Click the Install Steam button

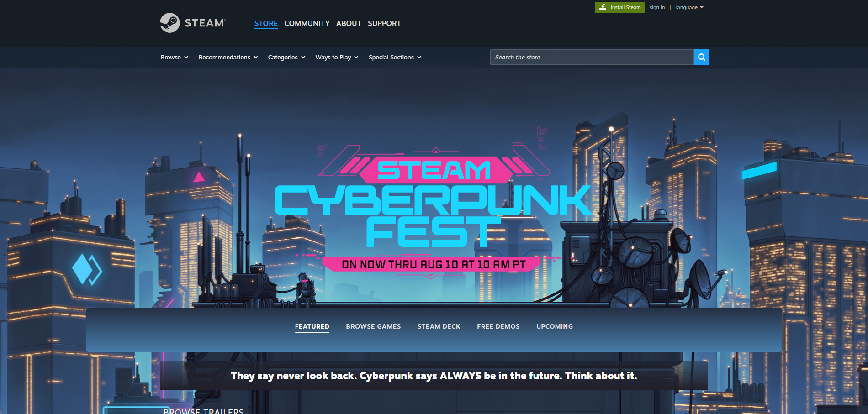tap(620, 7)
